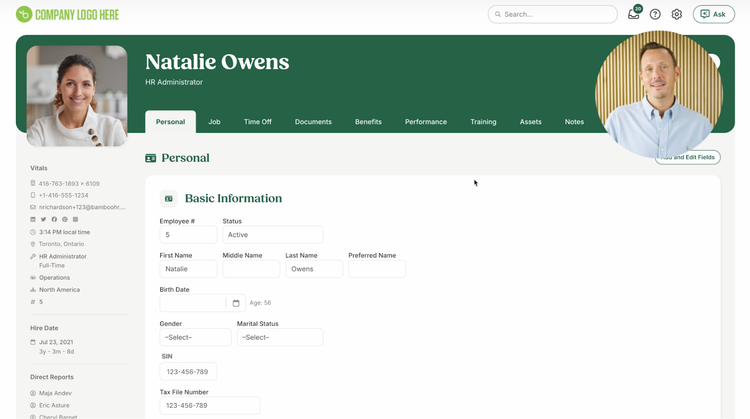Viewport: 750px width, 419px height.
Task: Click the Employee # field
Action: point(188,235)
